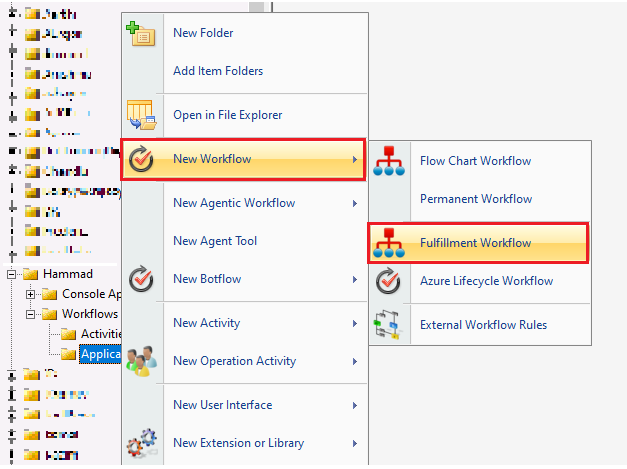Expand submenu arrow beside New User Interface
The height and width of the screenshot is (469, 627).
click(355, 405)
